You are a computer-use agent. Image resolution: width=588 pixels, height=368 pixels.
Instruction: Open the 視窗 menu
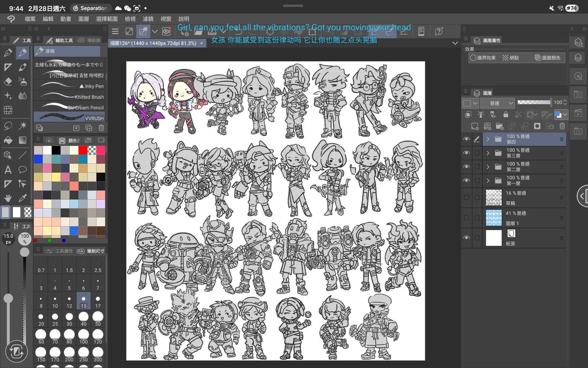click(166, 19)
